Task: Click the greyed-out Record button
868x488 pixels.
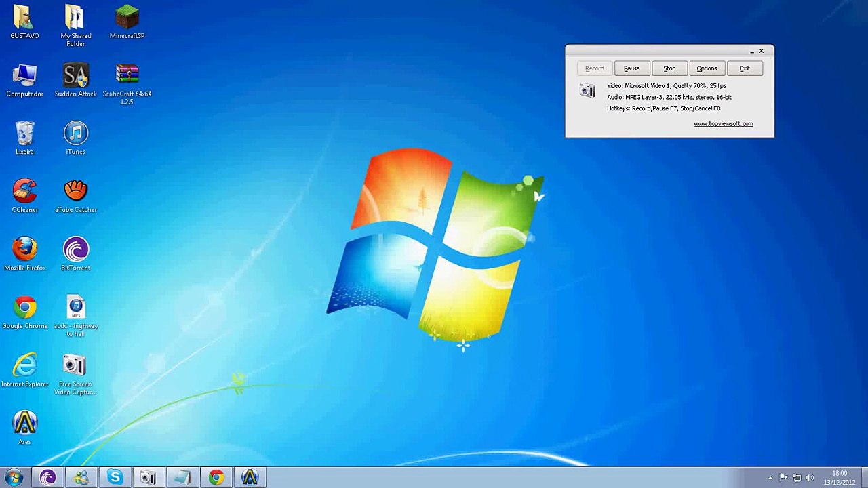Action: 594,68
